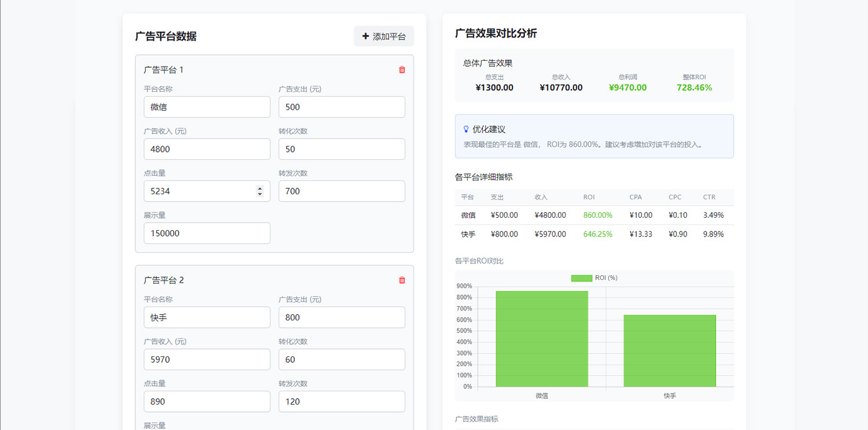Delete 广告平台 2 with trash icon
This screenshot has width=868, height=430.
point(402,280)
